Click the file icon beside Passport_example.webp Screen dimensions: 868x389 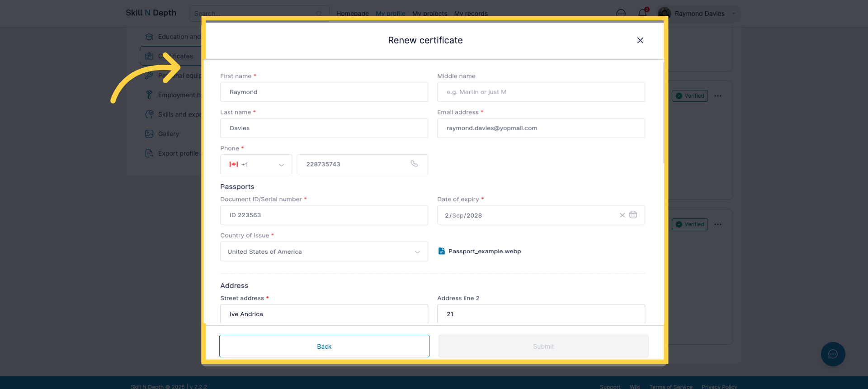click(442, 251)
